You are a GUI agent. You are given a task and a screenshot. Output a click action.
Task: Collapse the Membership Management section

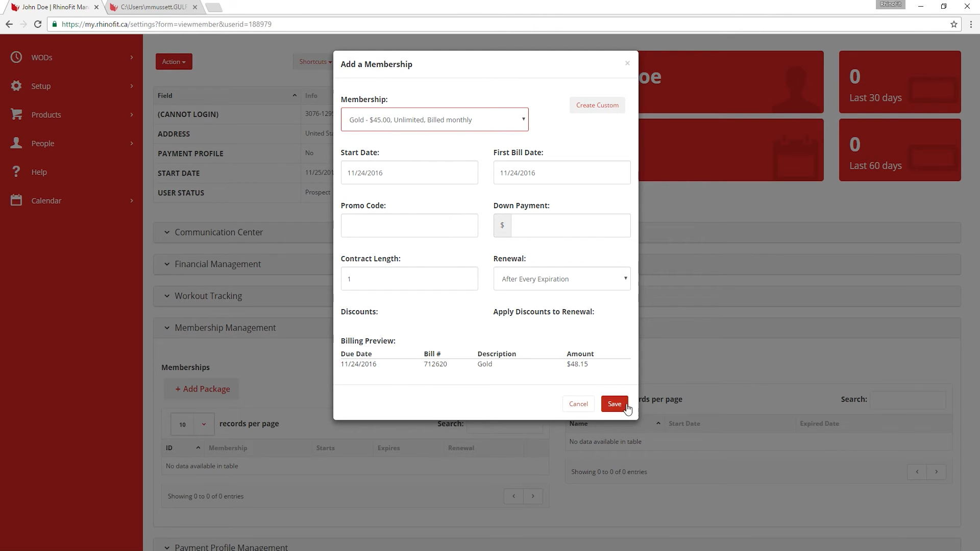pos(225,328)
